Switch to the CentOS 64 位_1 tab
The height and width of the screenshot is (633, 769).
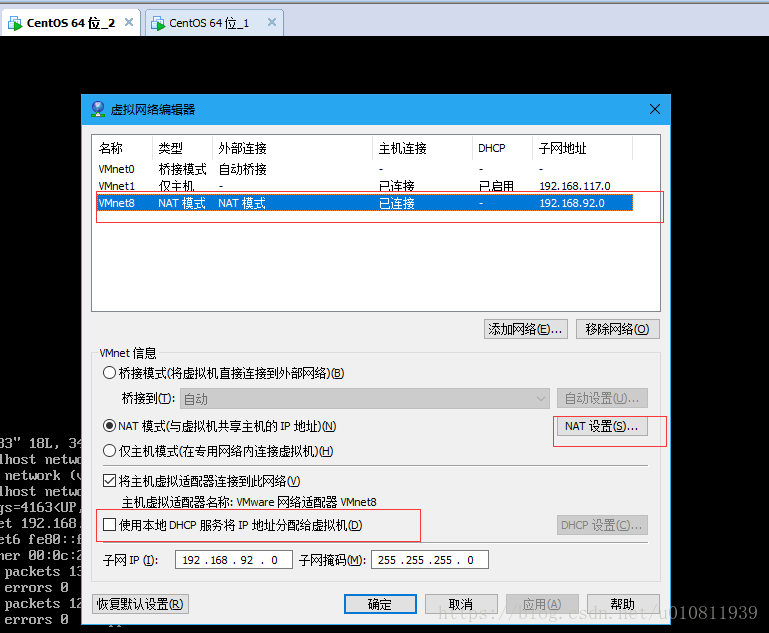(x=214, y=23)
